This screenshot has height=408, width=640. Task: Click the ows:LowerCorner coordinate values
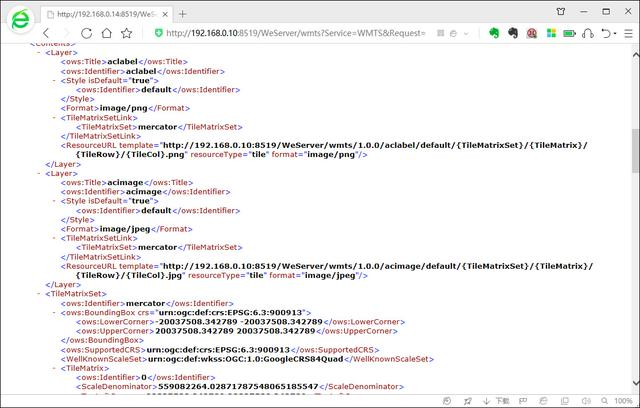pyautogui.click(x=239, y=322)
